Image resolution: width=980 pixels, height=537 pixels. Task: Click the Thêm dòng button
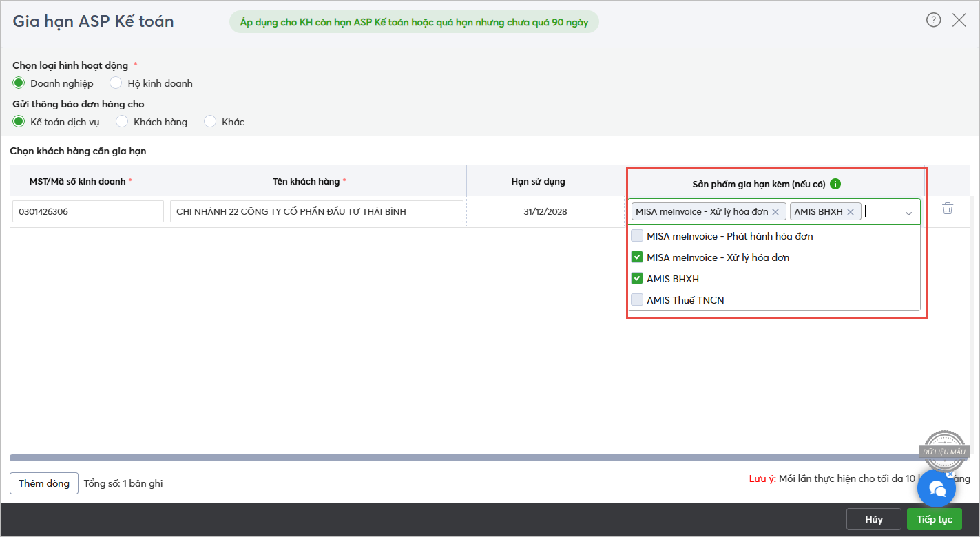tap(44, 483)
